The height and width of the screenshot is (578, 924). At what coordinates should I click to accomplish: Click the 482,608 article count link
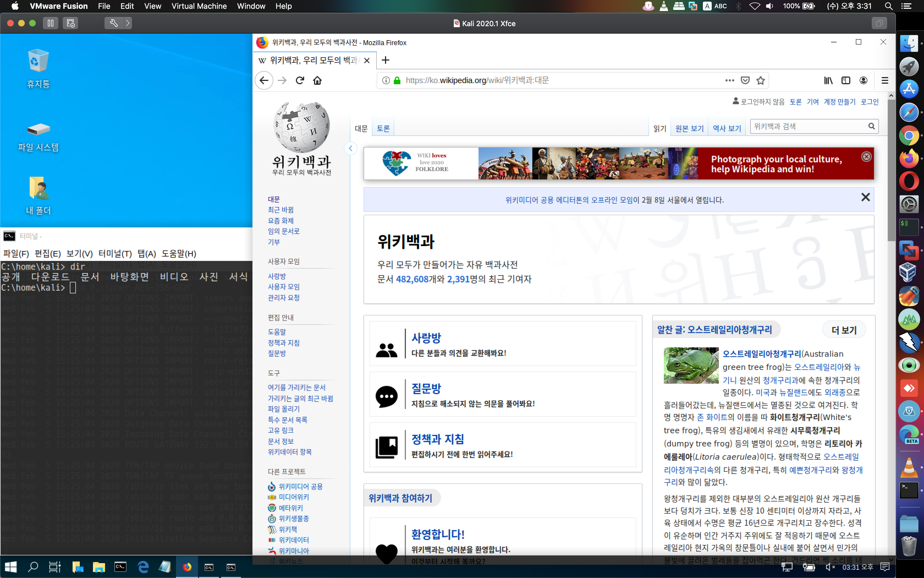point(412,279)
